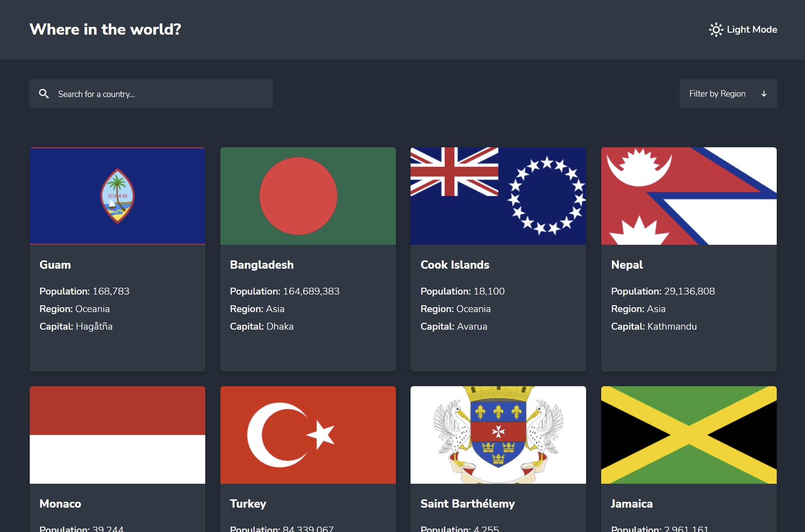
Task: Click the Jamaica flag image
Action: tap(688, 435)
